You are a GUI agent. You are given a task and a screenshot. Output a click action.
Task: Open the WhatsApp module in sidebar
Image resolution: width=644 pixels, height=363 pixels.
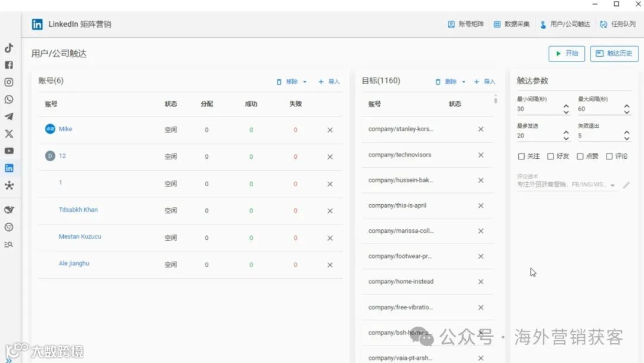click(9, 100)
